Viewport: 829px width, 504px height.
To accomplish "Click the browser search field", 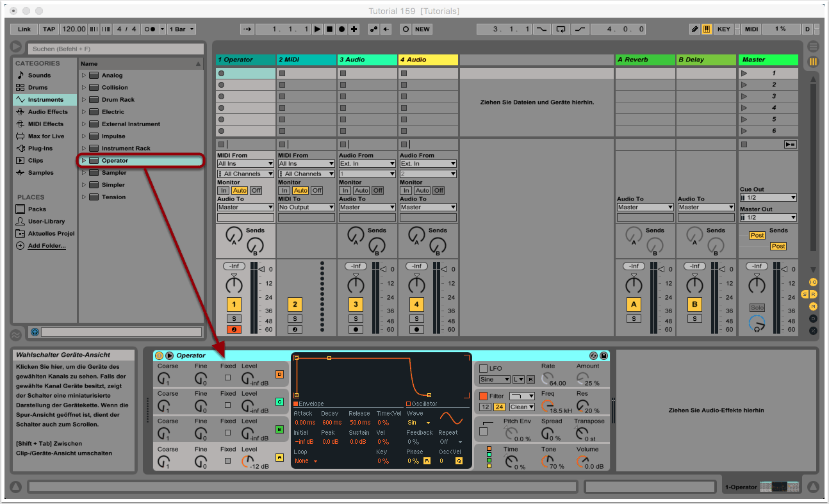I will coord(118,49).
